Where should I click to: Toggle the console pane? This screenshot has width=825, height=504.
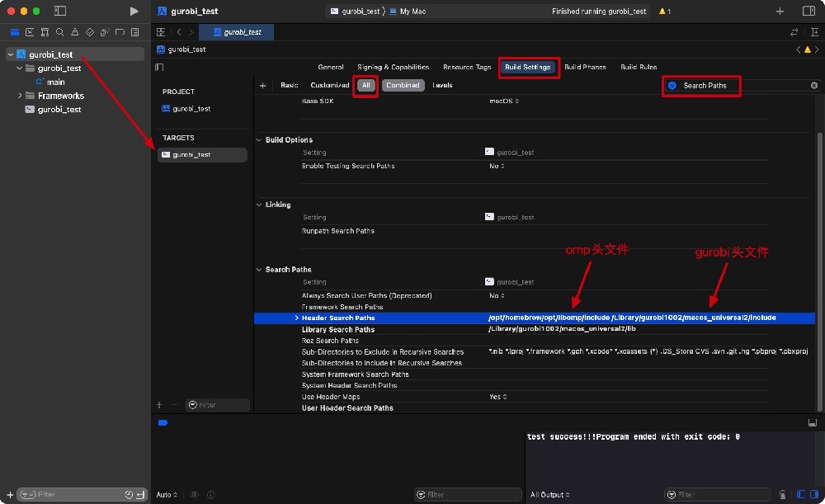tap(814, 495)
